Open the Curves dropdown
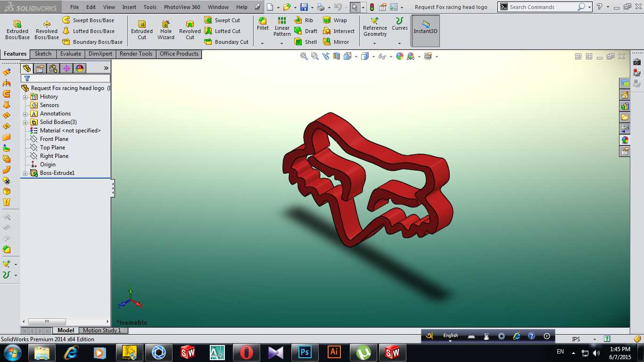 click(x=399, y=43)
